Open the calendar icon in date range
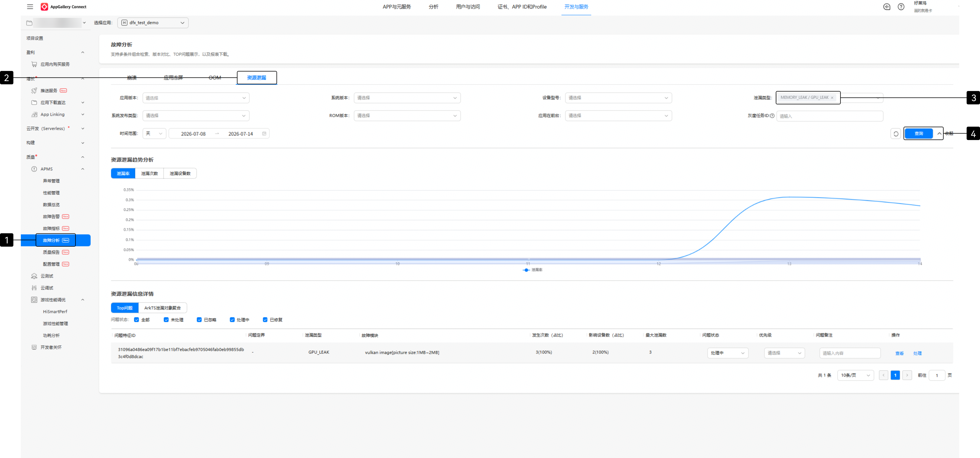 (x=264, y=134)
